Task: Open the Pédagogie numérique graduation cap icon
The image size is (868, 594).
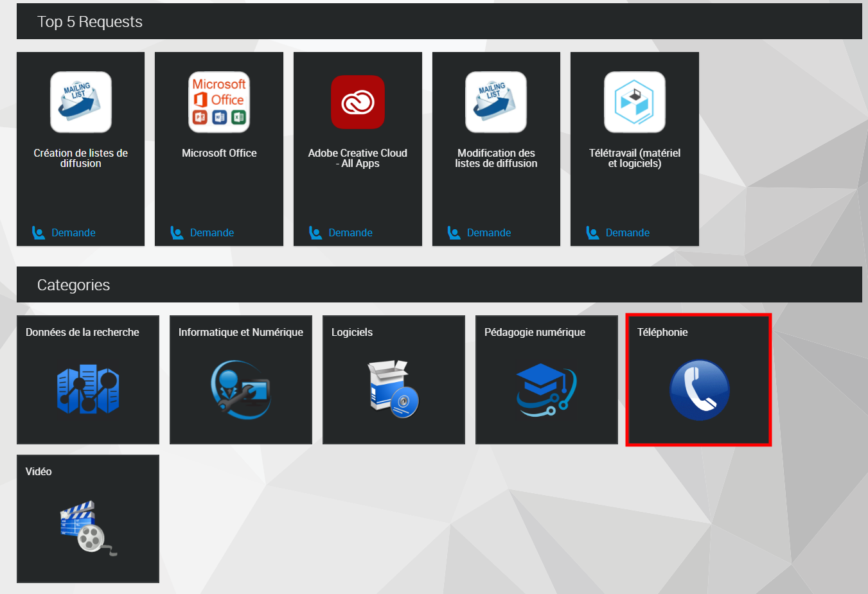Action: 546,389
